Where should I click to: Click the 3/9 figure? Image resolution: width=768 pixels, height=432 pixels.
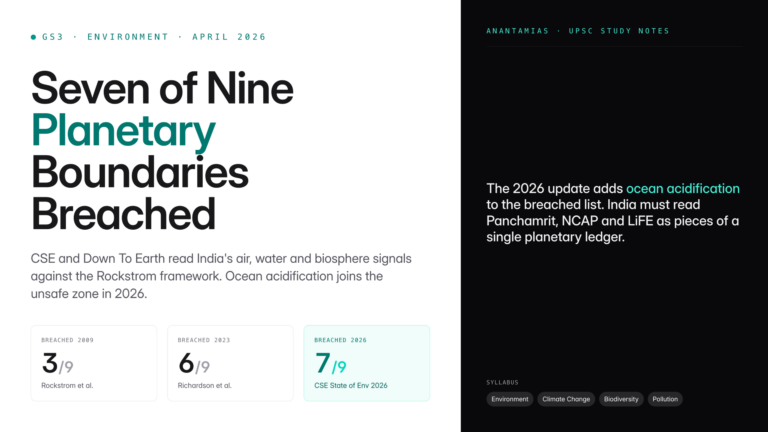click(55, 365)
